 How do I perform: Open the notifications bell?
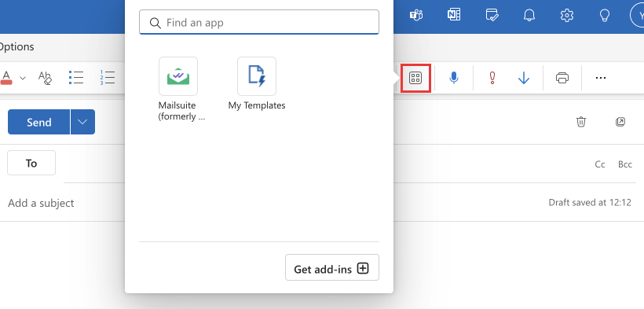(529, 16)
